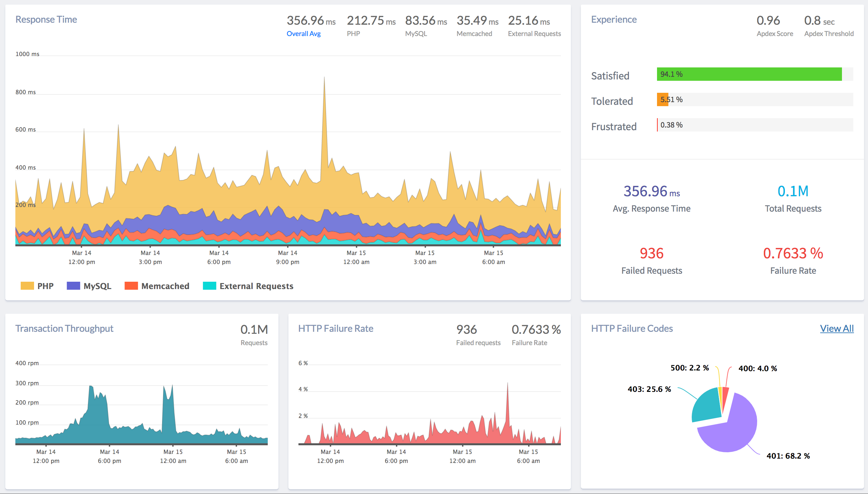
Task: Click the 0.7633 % header value in HTTP Failure Rate
Action: [536, 329]
